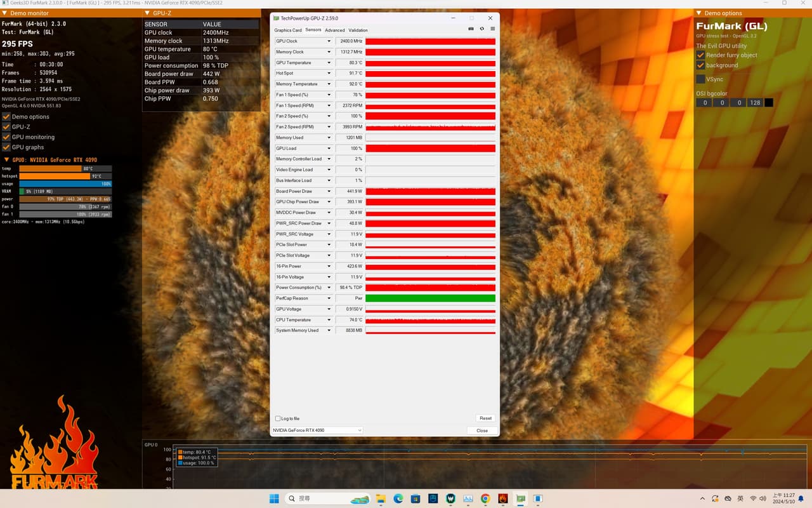Image resolution: width=812 pixels, height=508 pixels.
Task: Click the OSI bgcolor black swatch
Action: [x=769, y=103]
